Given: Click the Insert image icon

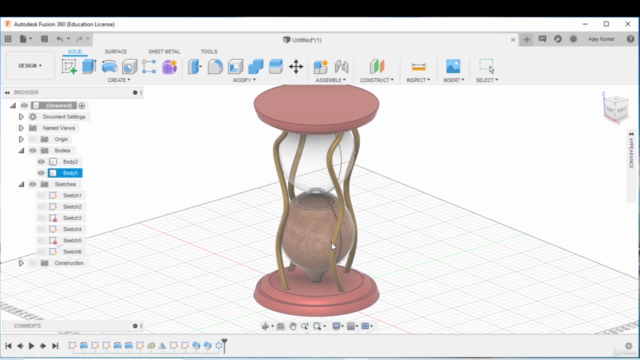Looking at the screenshot, I should tap(453, 66).
